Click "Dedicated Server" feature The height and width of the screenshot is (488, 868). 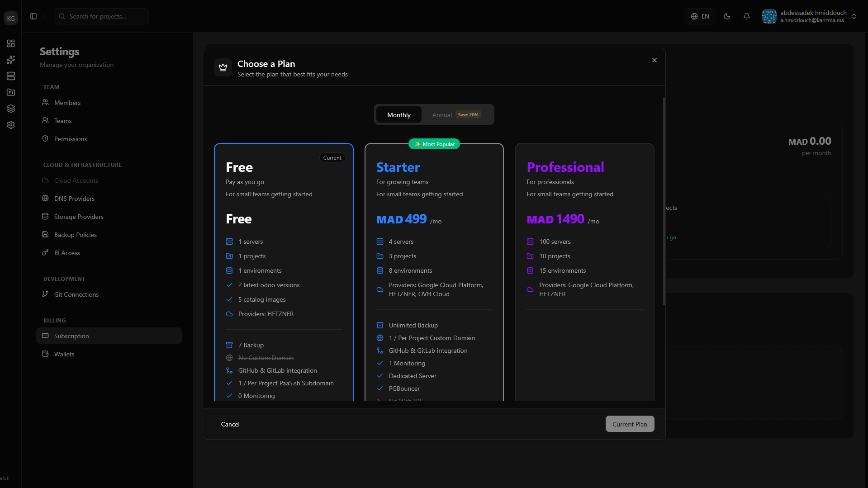[x=413, y=376]
